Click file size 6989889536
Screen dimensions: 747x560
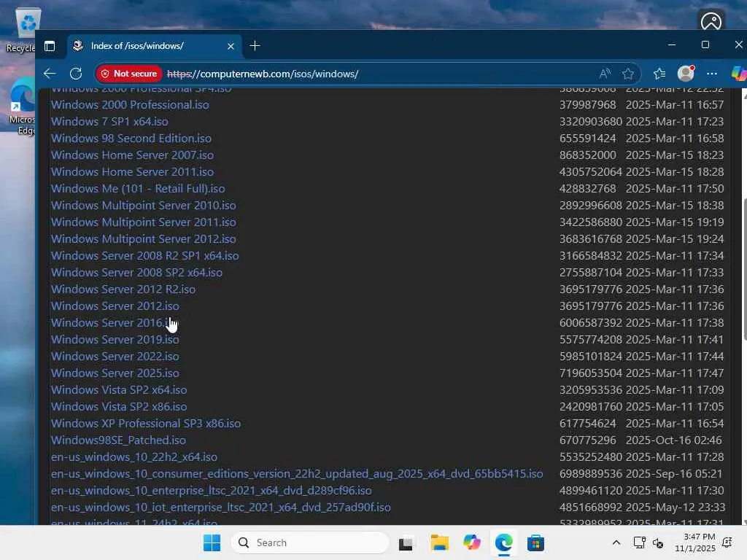point(591,474)
